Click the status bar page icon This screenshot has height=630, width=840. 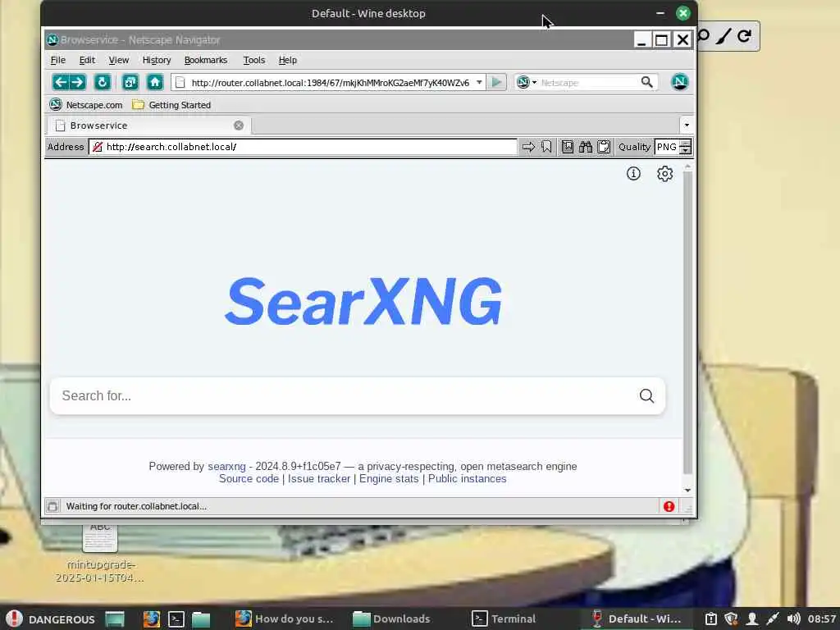[x=52, y=506]
